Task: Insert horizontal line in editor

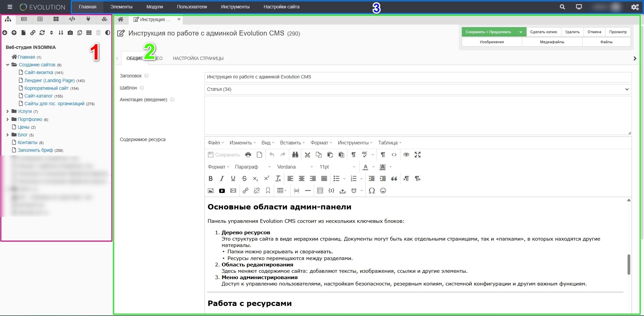Action: coord(308,191)
